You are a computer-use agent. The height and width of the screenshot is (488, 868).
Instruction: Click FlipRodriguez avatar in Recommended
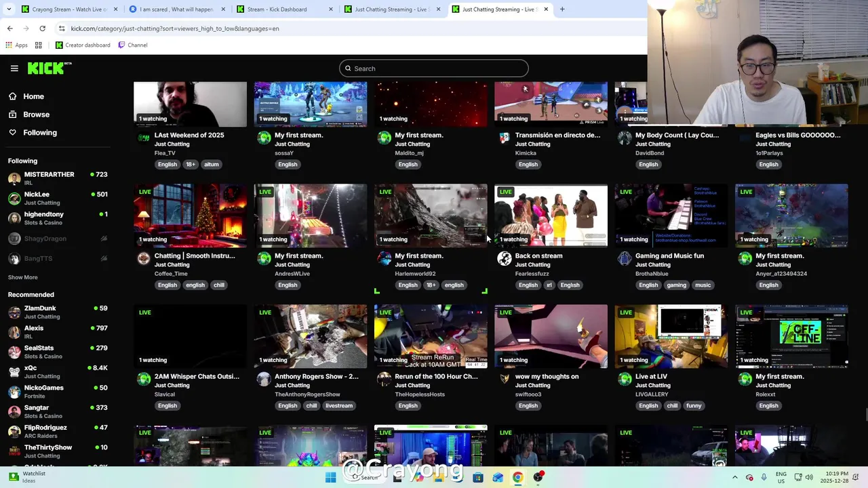point(14,432)
